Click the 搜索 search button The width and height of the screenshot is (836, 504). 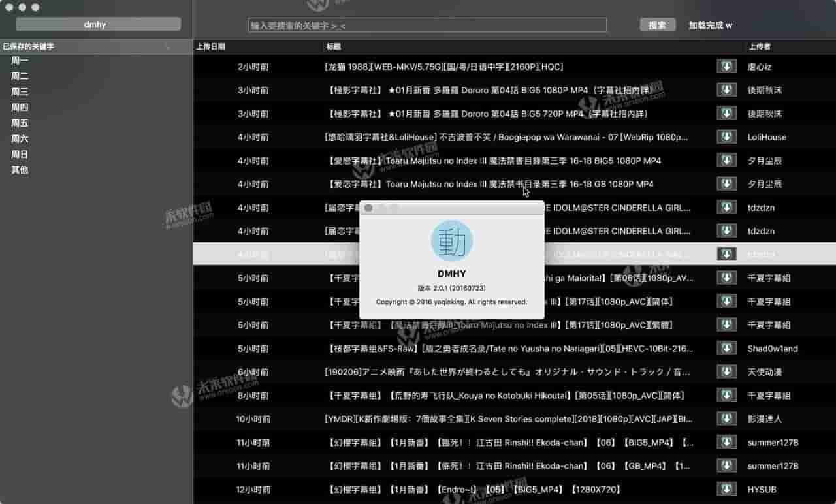(x=658, y=25)
